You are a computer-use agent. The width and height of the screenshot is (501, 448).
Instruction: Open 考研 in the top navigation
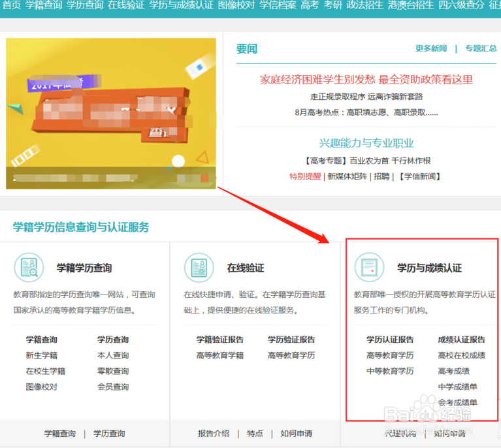pos(333,5)
